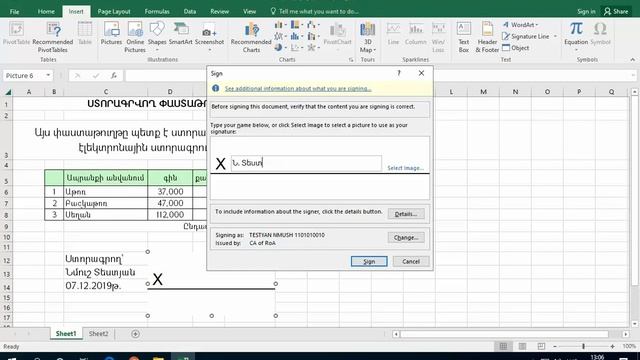Insert a Line sparkline

click(x=393, y=33)
